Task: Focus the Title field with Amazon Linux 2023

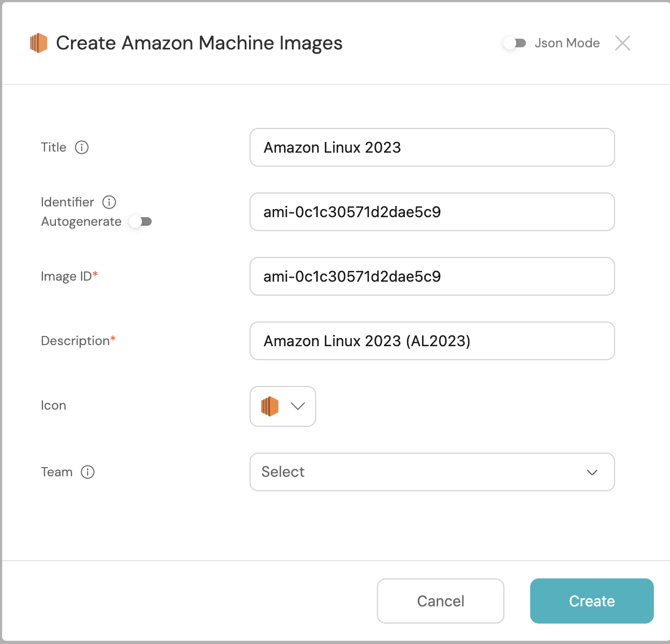Action: point(432,147)
